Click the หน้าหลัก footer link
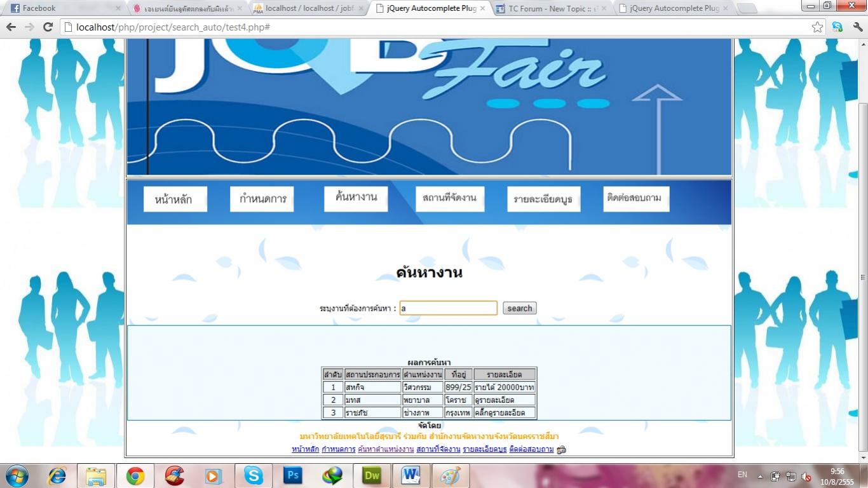Screen dimensions: 868x488 tap(306, 449)
